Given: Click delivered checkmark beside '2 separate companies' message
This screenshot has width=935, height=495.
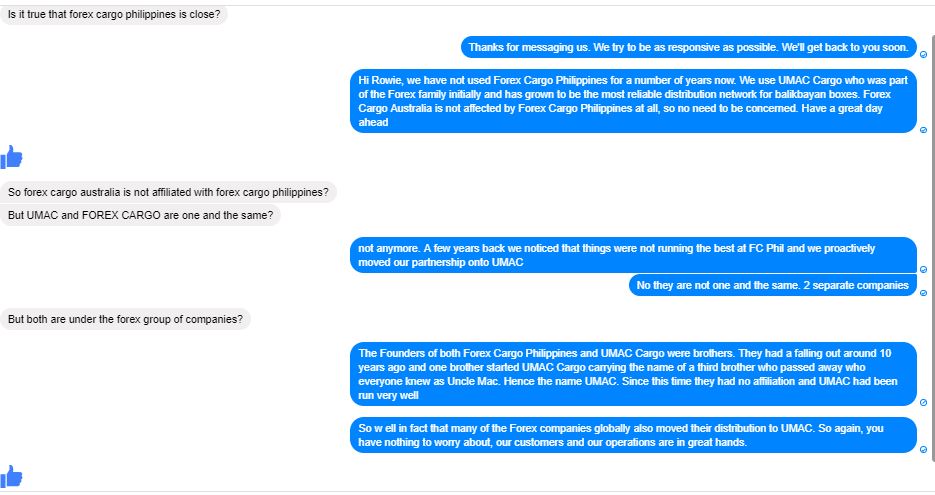Looking at the screenshot, I should (924, 293).
